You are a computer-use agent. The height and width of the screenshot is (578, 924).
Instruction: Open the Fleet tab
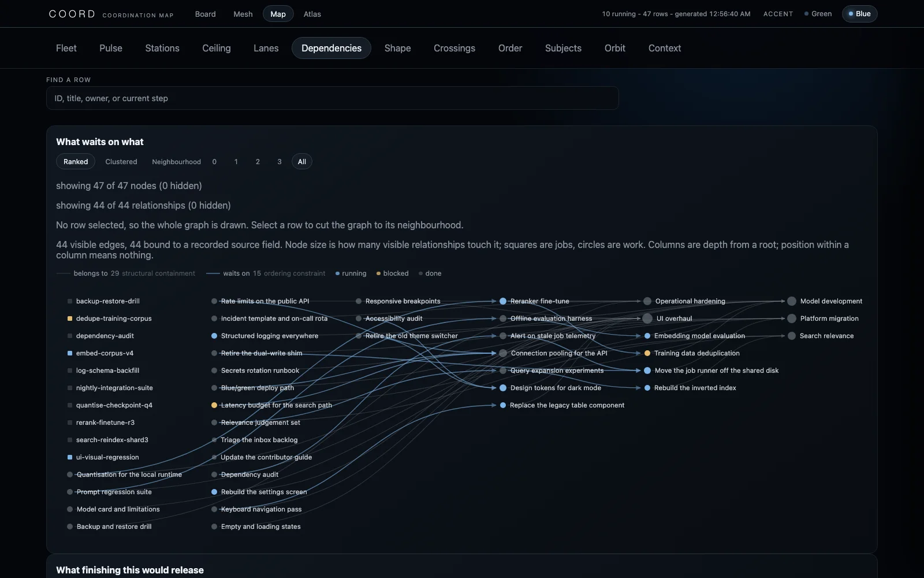66,48
